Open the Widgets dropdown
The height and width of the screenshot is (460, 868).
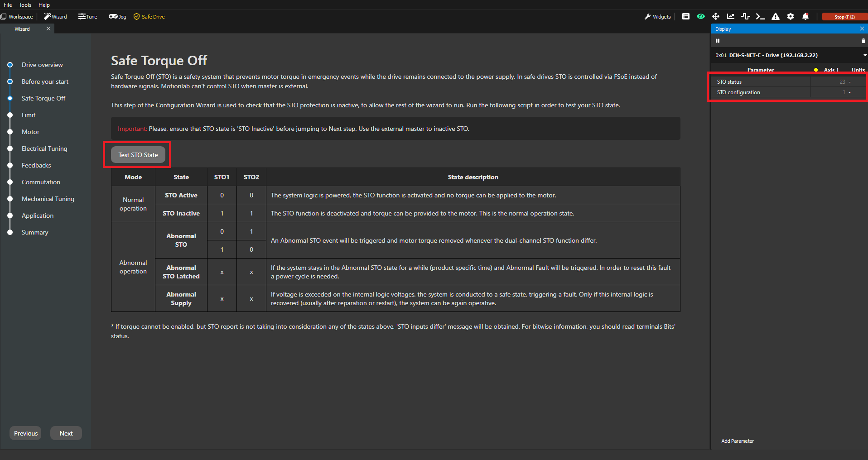657,17
